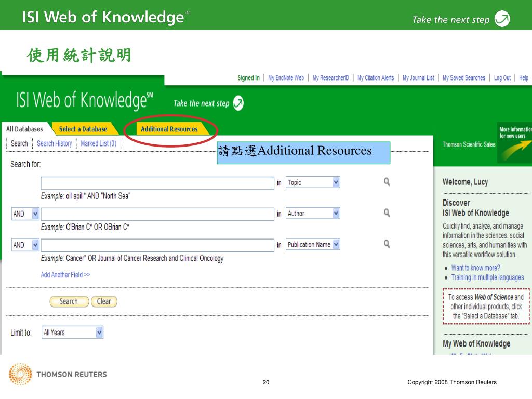Viewport: 532px width, 399px height.
Task: Open the My Journal List link
Action: click(418, 78)
